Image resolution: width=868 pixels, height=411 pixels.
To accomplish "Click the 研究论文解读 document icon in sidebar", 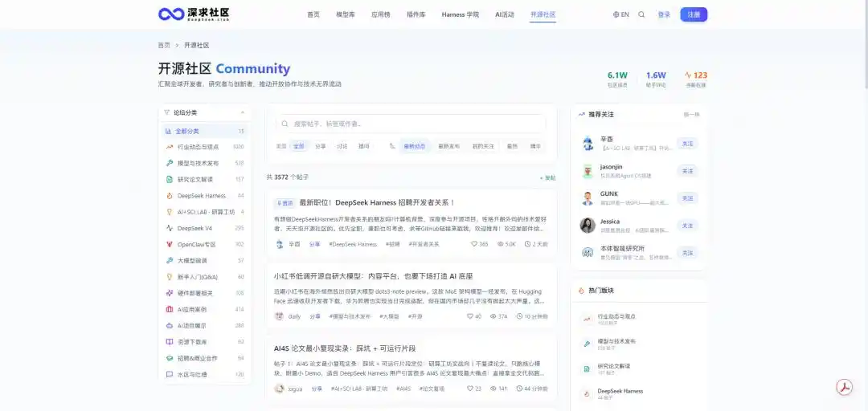I will (x=170, y=179).
